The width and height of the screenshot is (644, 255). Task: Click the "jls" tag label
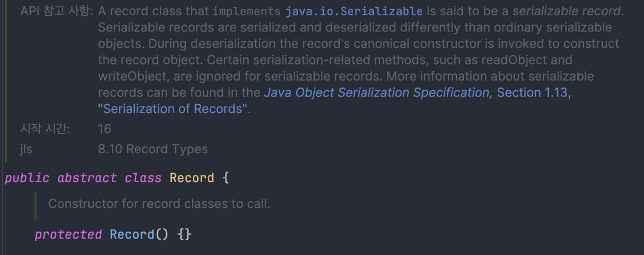(26, 150)
